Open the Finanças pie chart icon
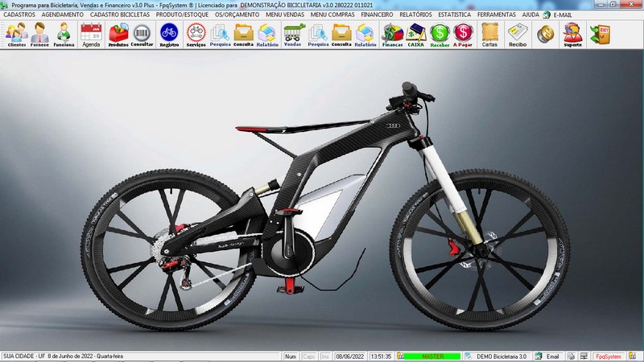This screenshot has width=644, height=362. coord(392,35)
